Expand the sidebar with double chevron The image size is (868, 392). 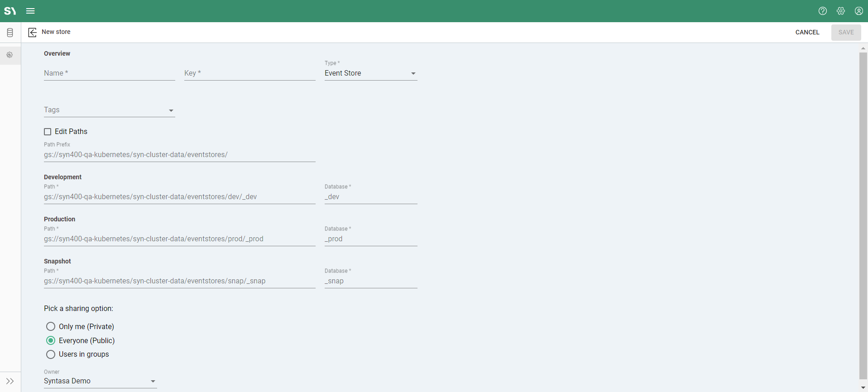point(10,381)
